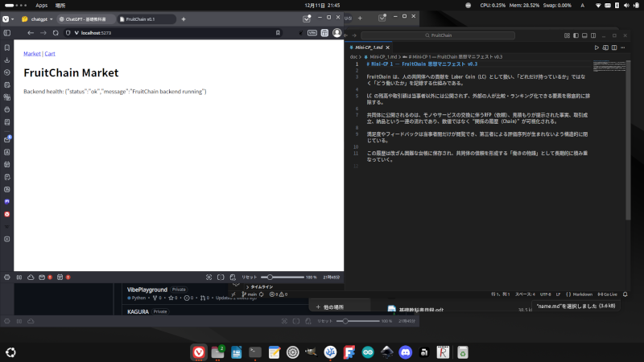This screenshot has height=362, width=644.
Task: Click the Vivaldi menu icon
Action: click(6, 18)
